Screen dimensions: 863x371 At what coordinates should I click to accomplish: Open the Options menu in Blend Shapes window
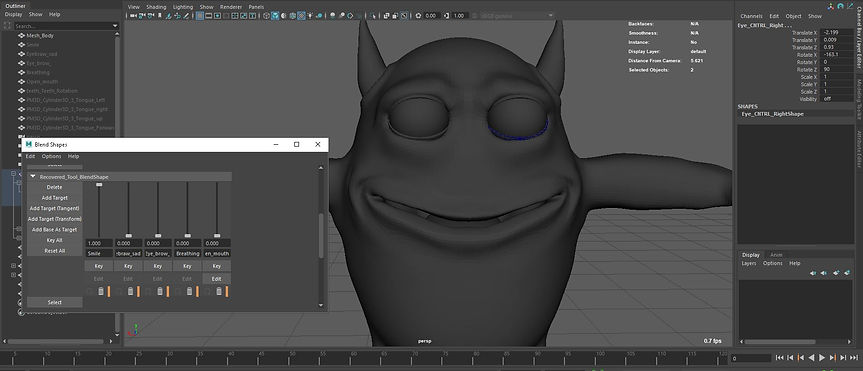click(51, 156)
